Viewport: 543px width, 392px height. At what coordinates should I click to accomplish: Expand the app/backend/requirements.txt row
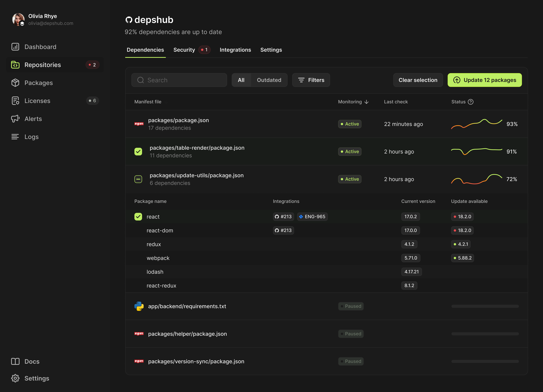(x=187, y=306)
